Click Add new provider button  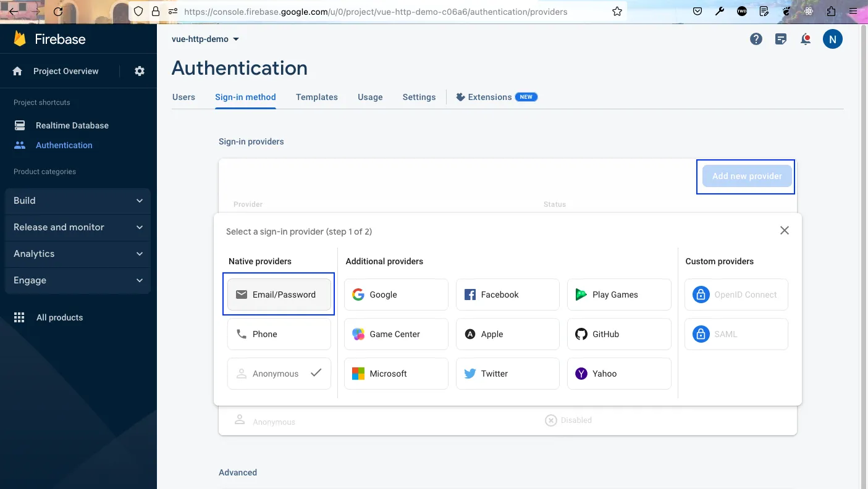(x=747, y=176)
